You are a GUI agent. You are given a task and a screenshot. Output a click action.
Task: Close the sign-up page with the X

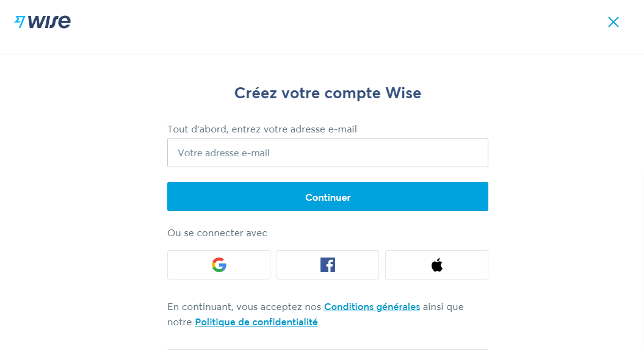click(x=613, y=22)
